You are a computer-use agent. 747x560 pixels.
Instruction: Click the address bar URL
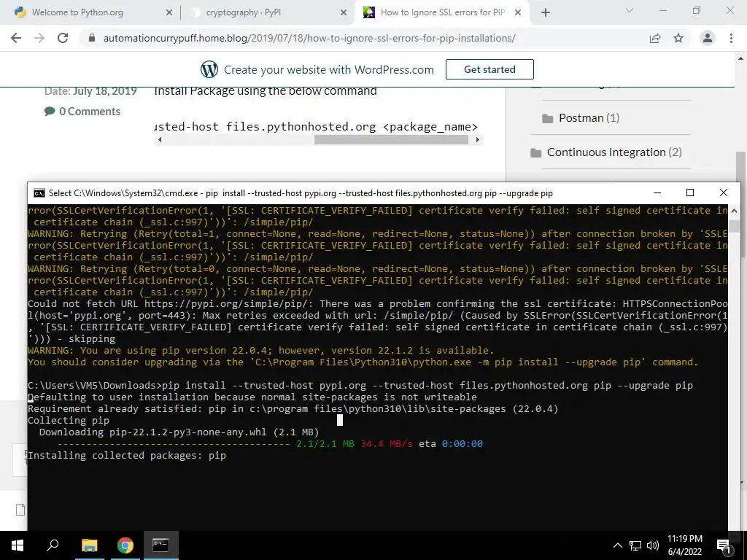309,38
